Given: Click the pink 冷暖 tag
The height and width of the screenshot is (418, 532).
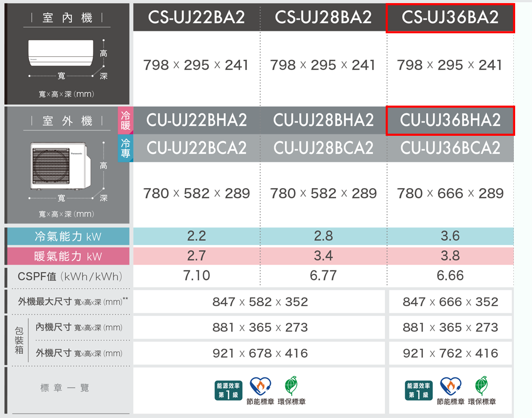Looking at the screenshot, I should (125, 121).
